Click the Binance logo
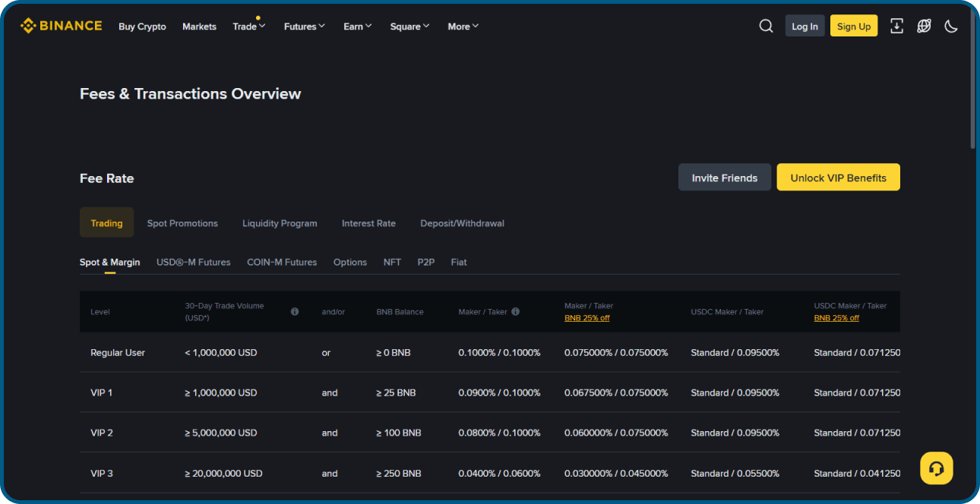The width and height of the screenshot is (980, 504). (x=61, y=25)
